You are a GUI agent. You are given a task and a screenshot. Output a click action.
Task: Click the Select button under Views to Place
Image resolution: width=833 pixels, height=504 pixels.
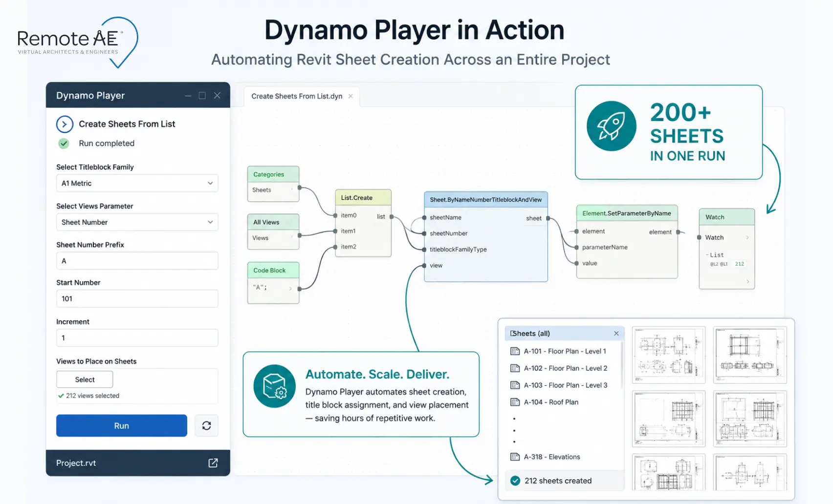(x=85, y=379)
